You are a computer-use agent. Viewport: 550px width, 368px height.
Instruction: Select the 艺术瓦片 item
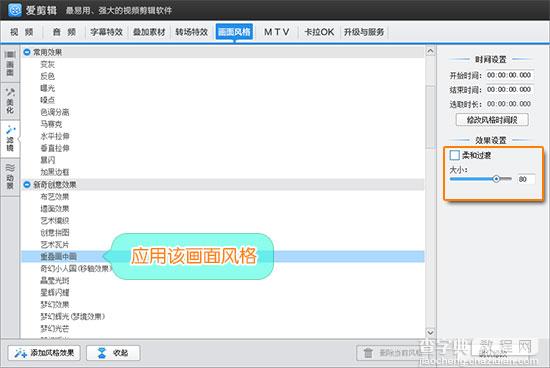pos(55,245)
